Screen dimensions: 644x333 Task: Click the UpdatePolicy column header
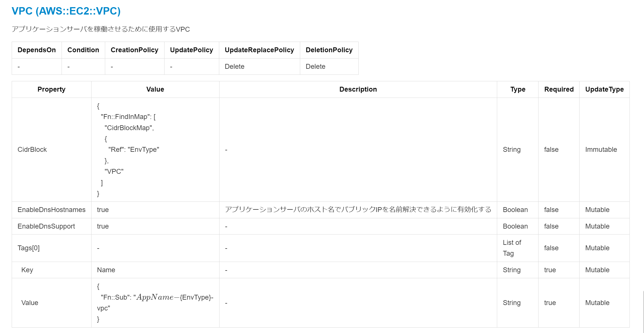[x=192, y=50]
